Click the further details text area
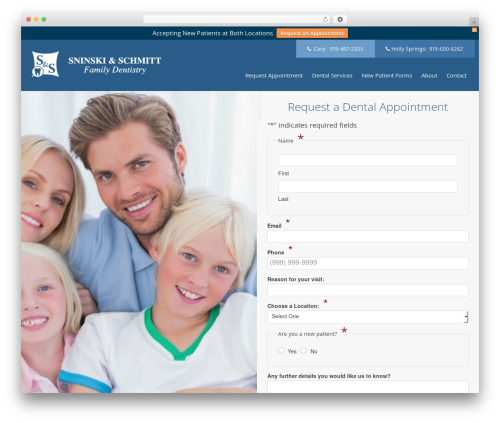Image resolution: width=500 pixels, height=423 pixels. [x=368, y=387]
